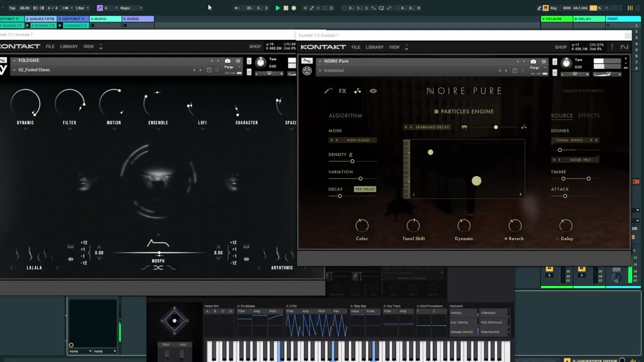This screenshot has height=362, width=644.
Task: Select next SPARKLING DECAY preset arrow
Action: (x=412, y=127)
